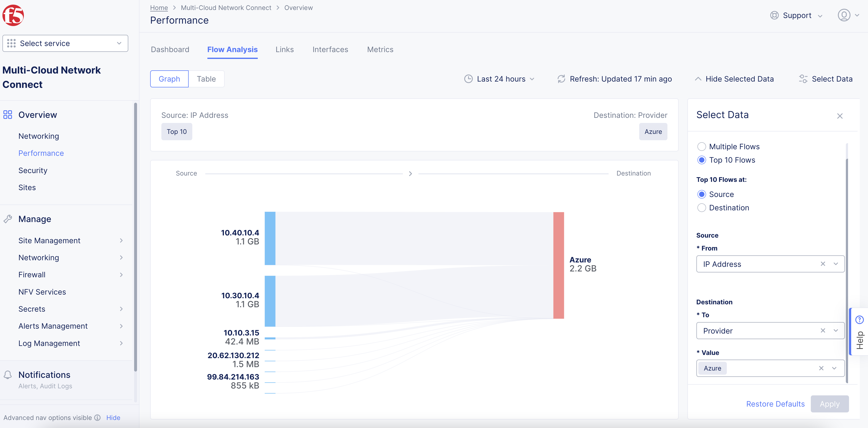The image size is (868, 428).
Task: Click the Select Data sliders icon
Action: pos(803,79)
